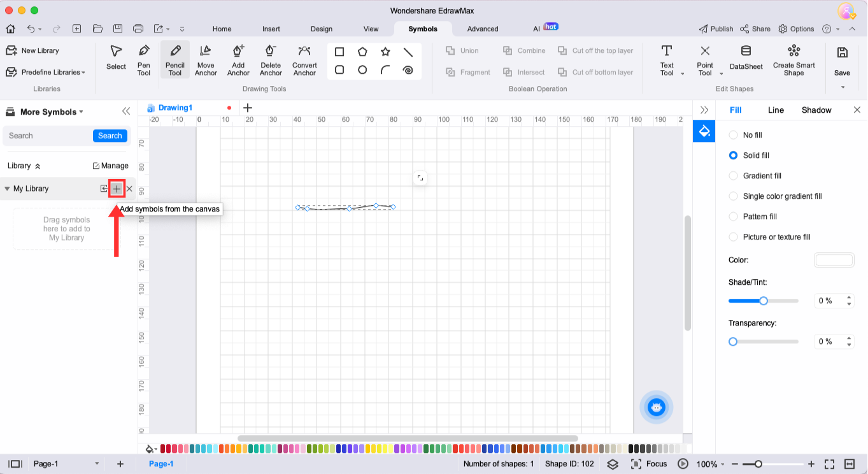The height and width of the screenshot is (474, 868).
Task: Open Options in the top bar
Action: click(x=796, y=29)
